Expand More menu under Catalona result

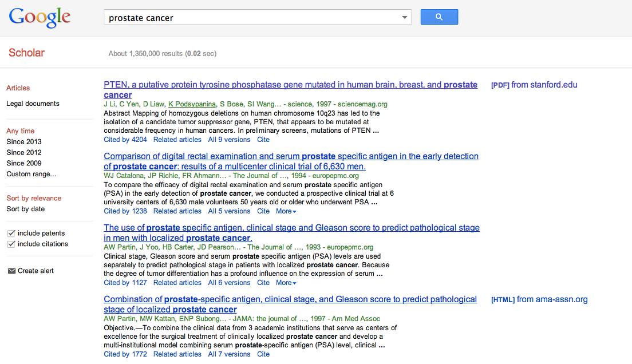[x=286, y=211]
